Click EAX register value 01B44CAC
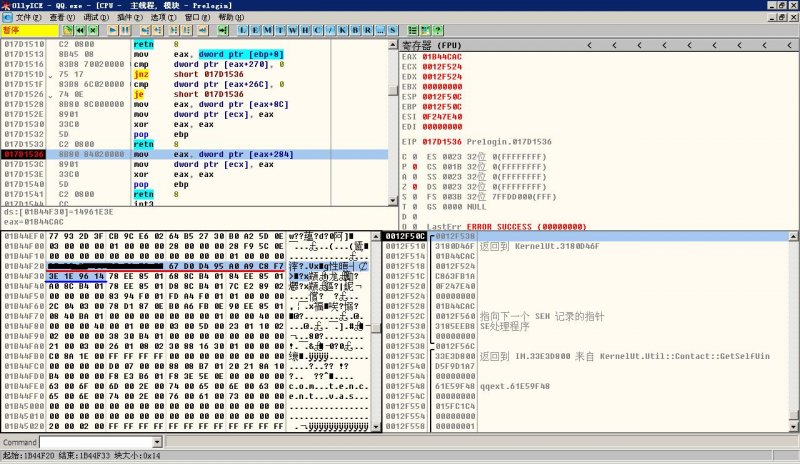The image size is (800, 464). point(442,57)
